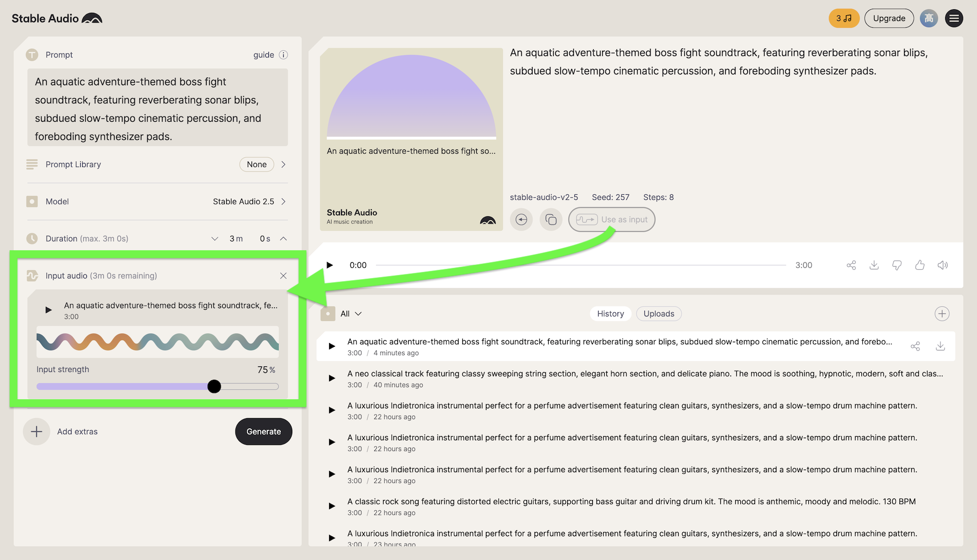Click the info icon next to guide
Viewport: 977px width, 560px height.
(x=283, y=55)
